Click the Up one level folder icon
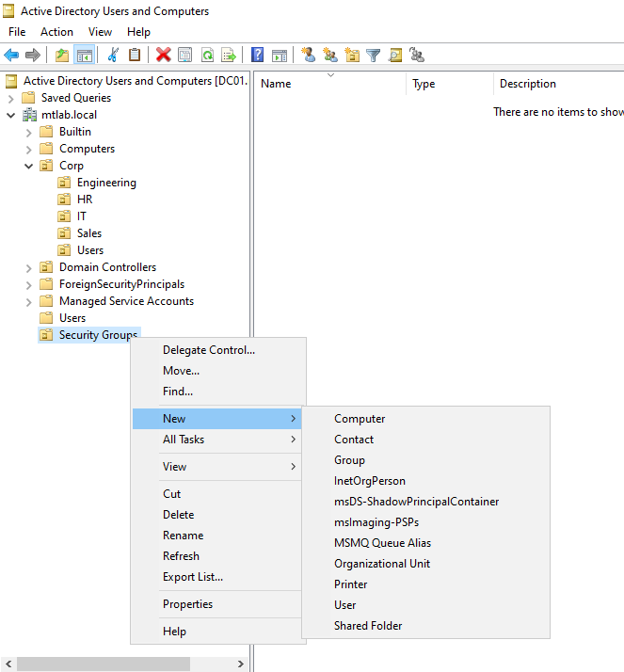This screenshot has height=672, width=624. pos(62,55)
